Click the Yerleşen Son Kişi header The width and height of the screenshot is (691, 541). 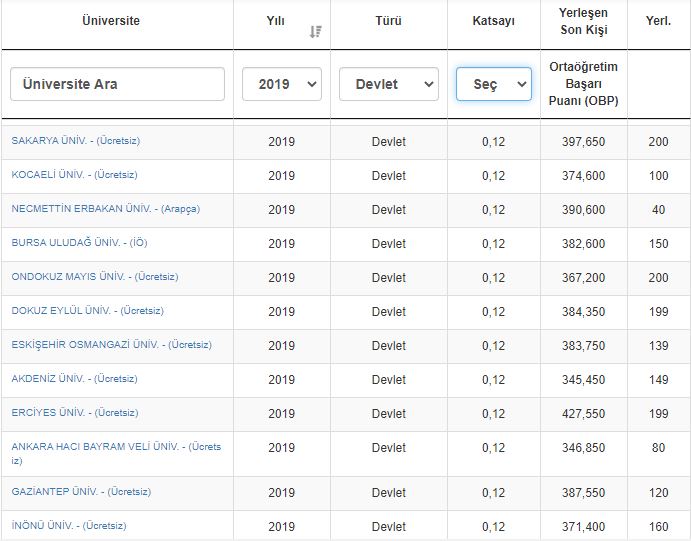(x=583, y=21)
